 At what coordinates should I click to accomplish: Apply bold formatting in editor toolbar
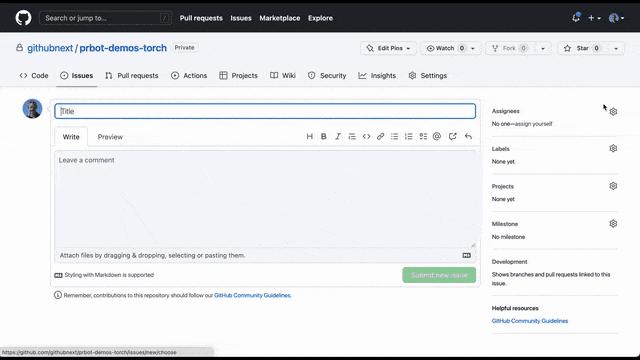tap(324, 136)
